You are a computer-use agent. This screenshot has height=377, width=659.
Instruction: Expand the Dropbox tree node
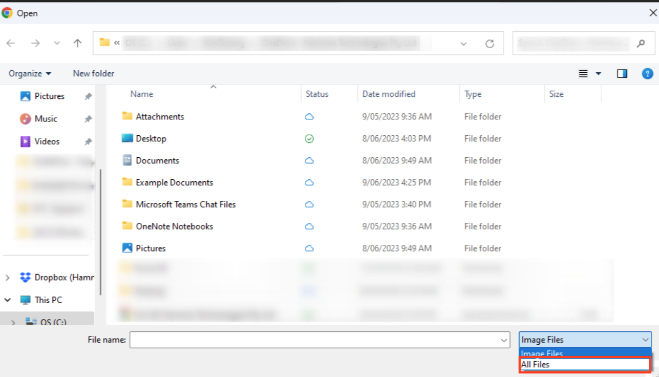tap(8, 278)
